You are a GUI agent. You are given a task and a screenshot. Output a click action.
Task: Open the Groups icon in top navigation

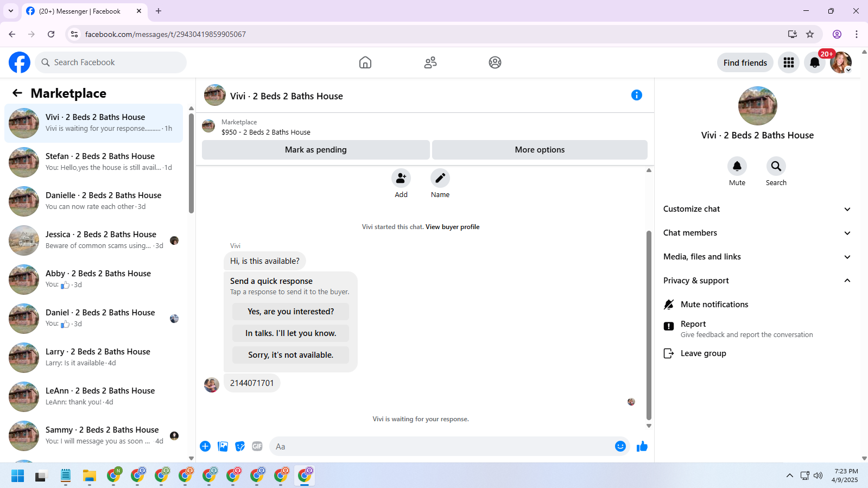point(495,62)
